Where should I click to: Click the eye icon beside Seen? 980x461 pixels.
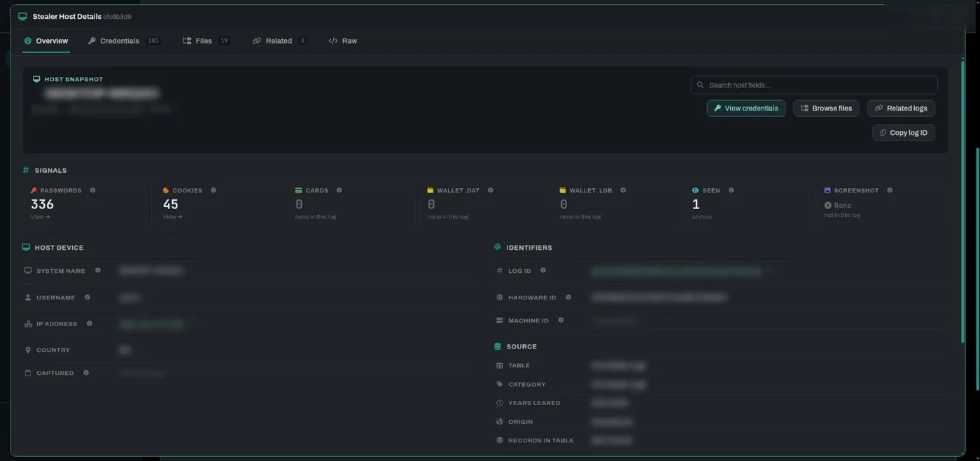(695, 190)
